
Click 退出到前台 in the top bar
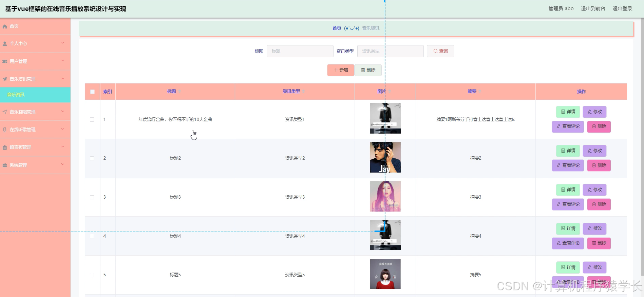click(x=593, y=8)
